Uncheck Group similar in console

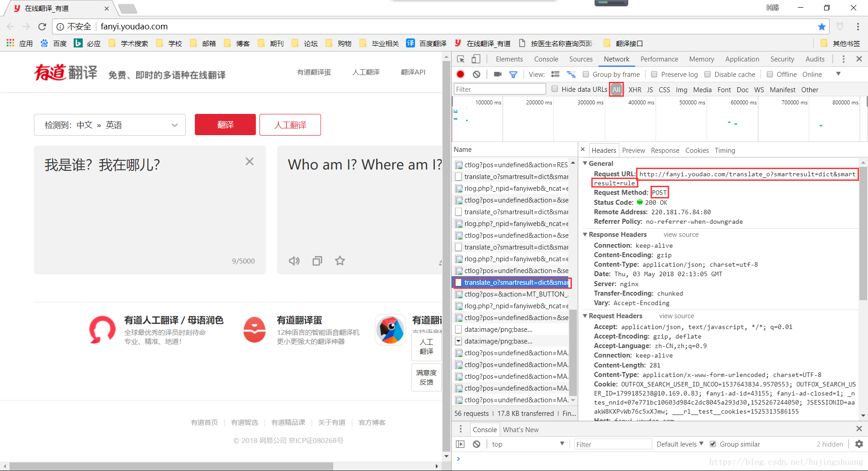click(713, 444)
